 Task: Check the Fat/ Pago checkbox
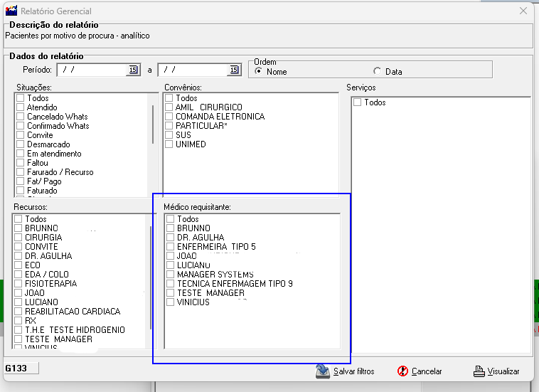(21, 181)
